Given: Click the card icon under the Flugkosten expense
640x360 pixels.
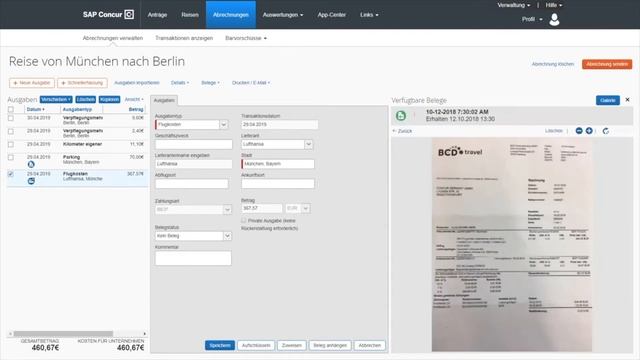Looking at the screenshot, I should tap(31, 181).
